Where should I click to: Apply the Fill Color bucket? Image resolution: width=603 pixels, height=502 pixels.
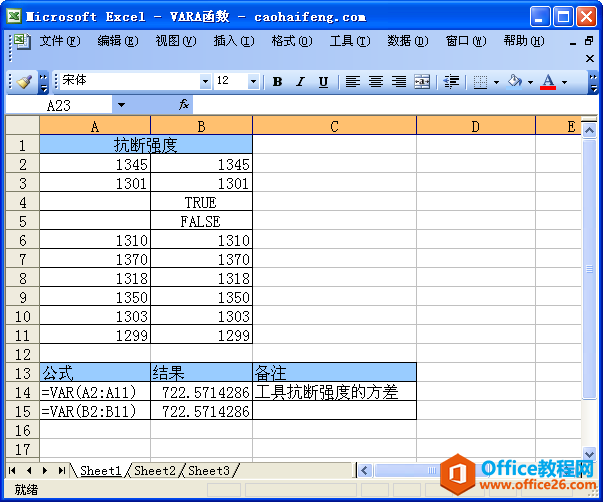[515, 82]
